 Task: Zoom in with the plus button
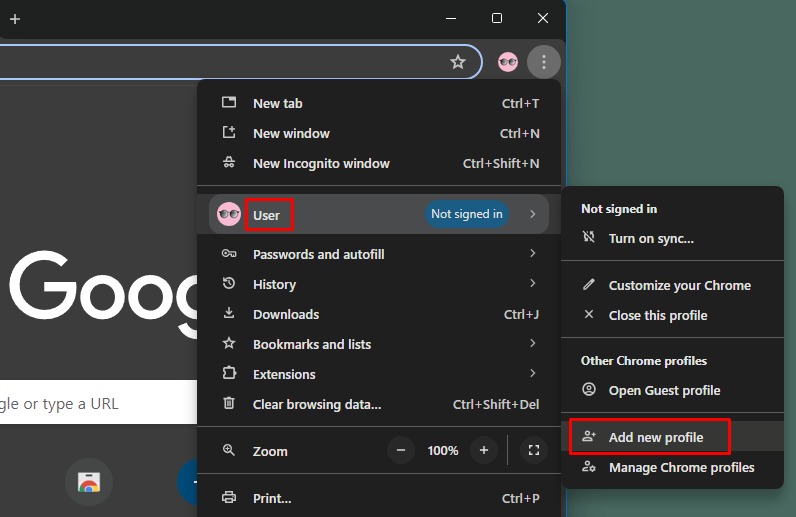click(484, 451)
